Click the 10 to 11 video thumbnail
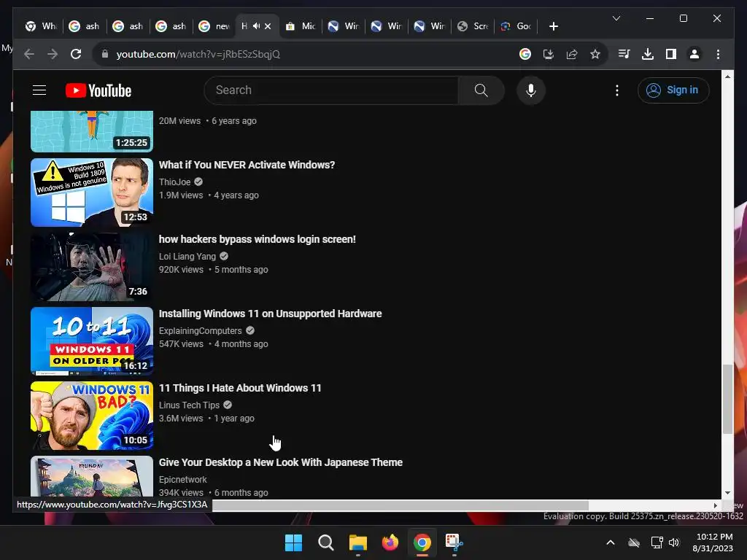The height and width of the screenshot is (560, 747). (92, 341)
